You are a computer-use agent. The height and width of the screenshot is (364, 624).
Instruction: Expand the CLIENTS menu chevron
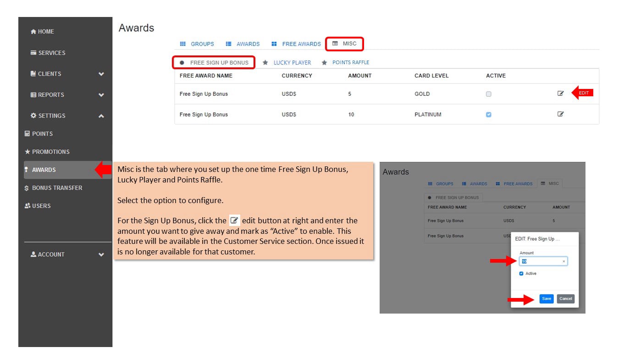[101, 74]
